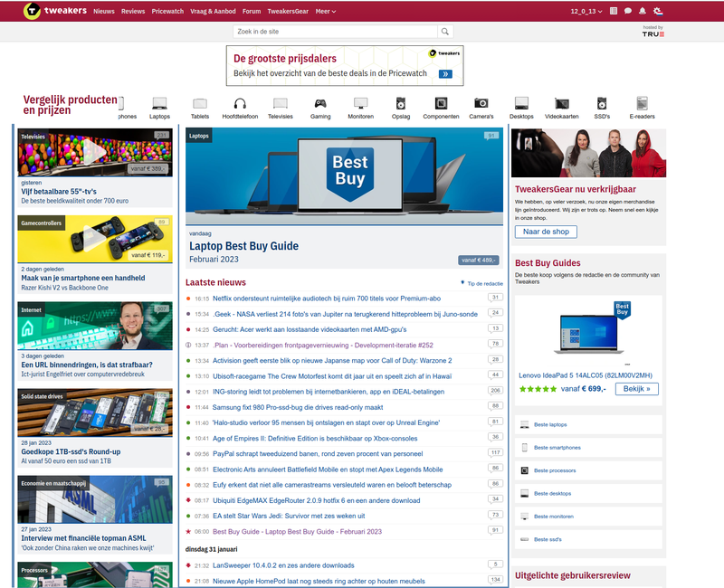Screen dimensions: 724x588
Task: Open PayPal schrapt tweeduizend banen article
Action: click(318, 454)
